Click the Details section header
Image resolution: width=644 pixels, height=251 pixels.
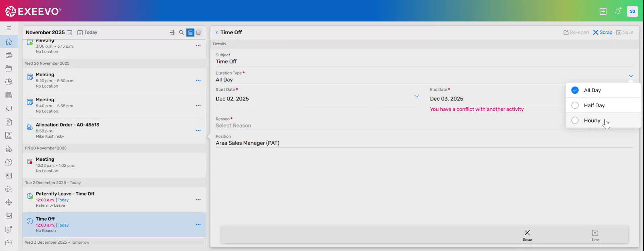[x=425, y=44]
